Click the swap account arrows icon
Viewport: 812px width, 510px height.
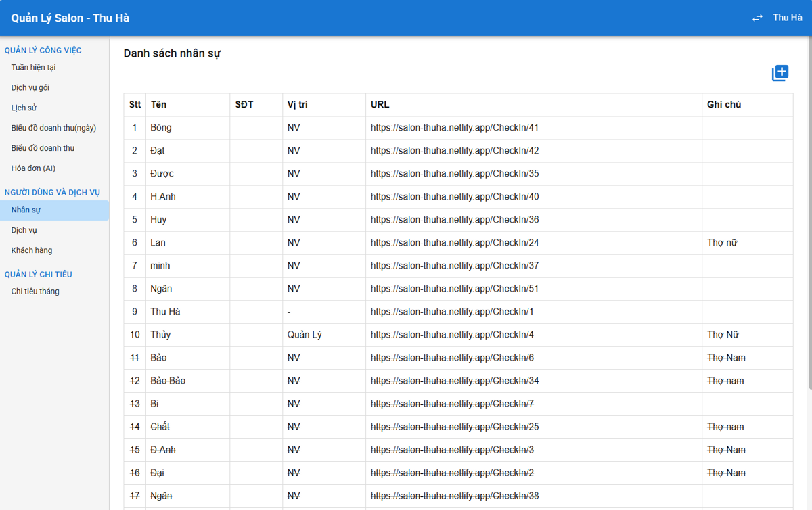(757, 18)
